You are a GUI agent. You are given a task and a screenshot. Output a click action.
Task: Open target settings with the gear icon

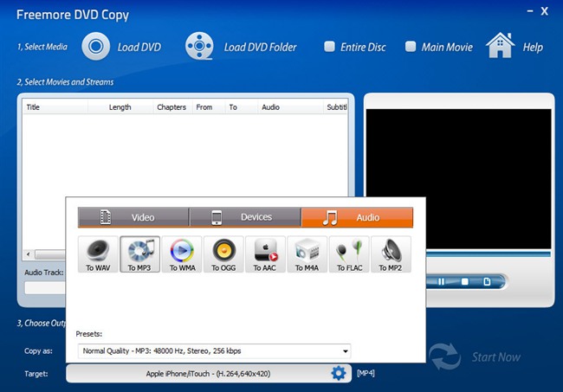(339, 373)
